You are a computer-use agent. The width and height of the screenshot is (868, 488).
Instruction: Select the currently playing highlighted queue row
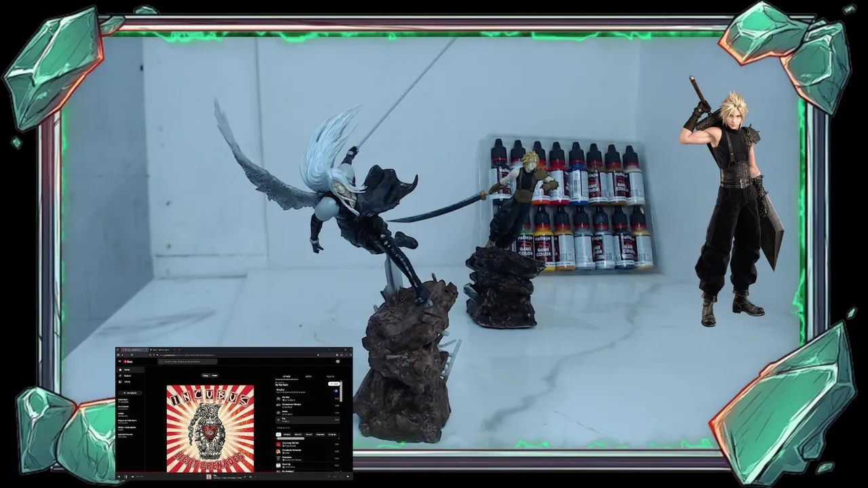tap(308, 420)
